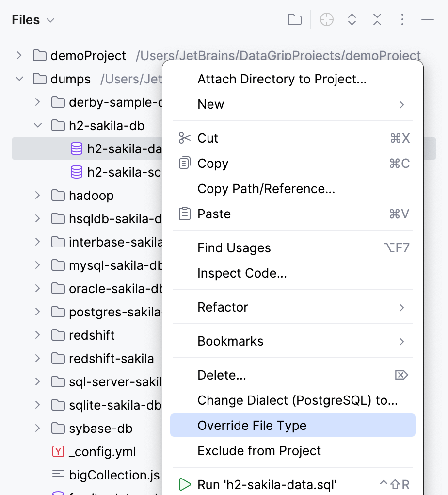Click the Expand All toolbar icon
This screenshot has width=448, height=495.
(x=352, y=19)
